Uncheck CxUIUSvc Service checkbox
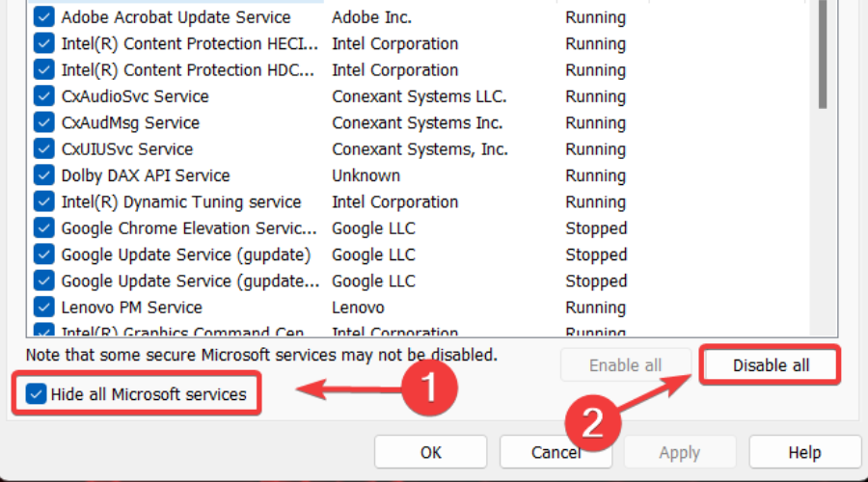 coord(43,149)
